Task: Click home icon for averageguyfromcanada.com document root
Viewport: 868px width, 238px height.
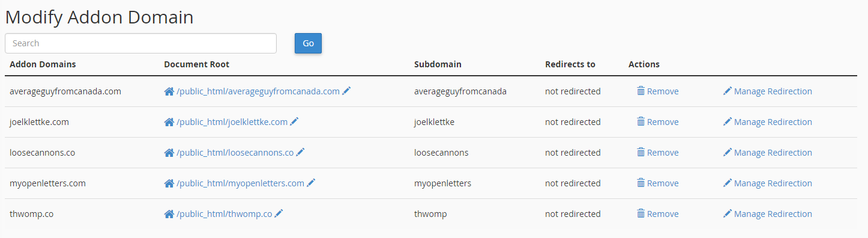Action: point(169,91)
